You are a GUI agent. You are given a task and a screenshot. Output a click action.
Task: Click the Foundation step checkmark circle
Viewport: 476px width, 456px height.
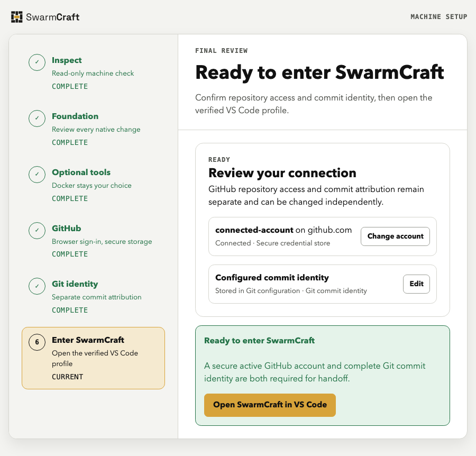(x=37, y=118)
